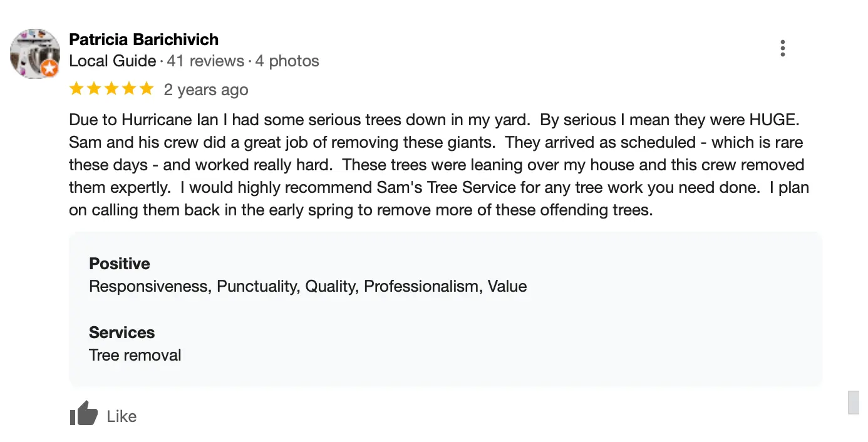868x442 pixels.
Task: Click the "Services" heading
Action: coord(121,332)
